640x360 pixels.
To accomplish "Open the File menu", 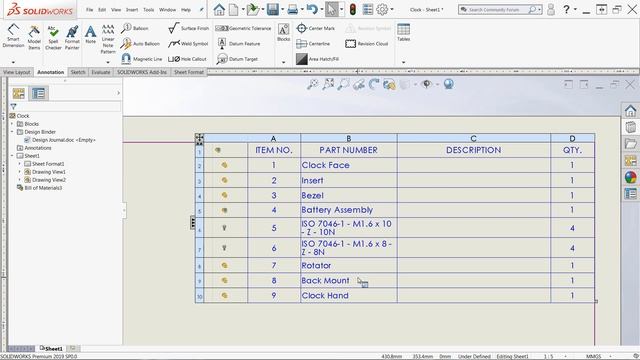I will tap(89, 9).
